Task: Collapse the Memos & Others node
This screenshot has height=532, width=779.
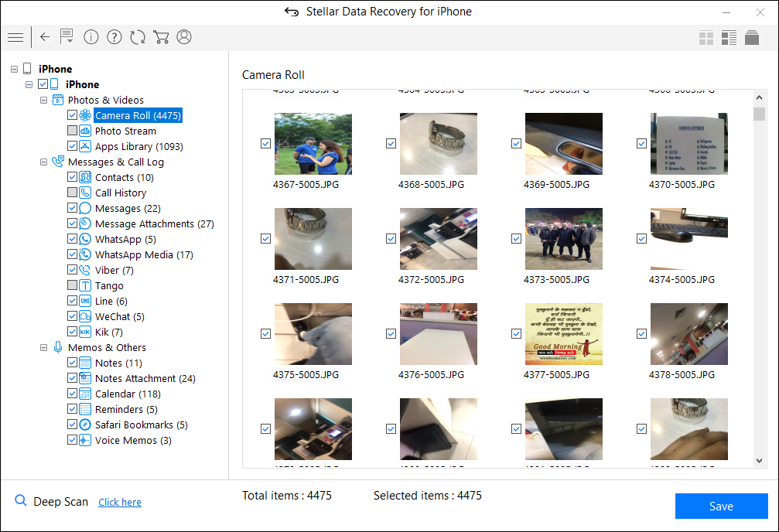Action: tap(43, 347)
